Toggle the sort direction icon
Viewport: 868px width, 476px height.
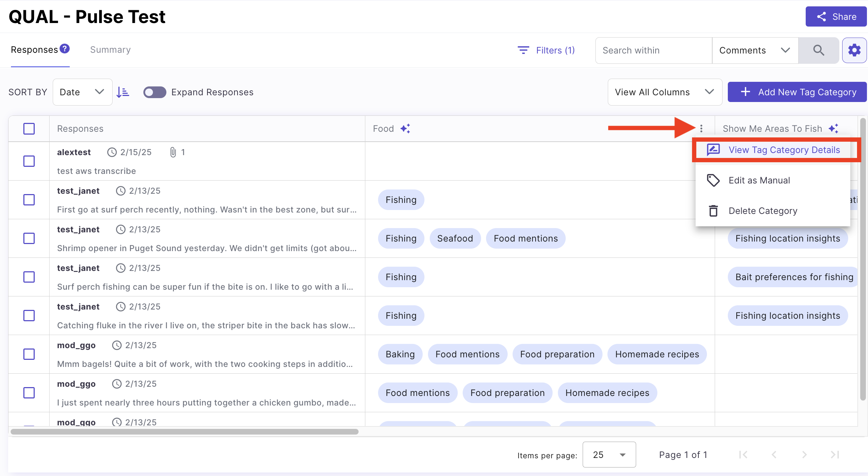(x=123, y=92)
